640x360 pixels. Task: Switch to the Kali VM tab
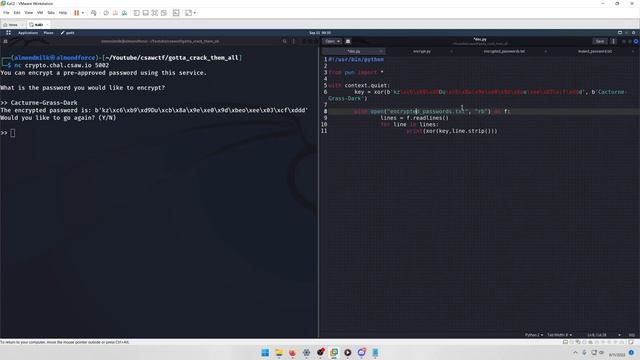click(37, 25)
